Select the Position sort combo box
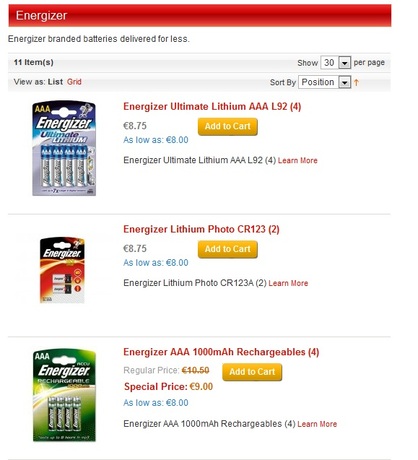This screenshot has height=460, width=418. (x=324, y=82)
